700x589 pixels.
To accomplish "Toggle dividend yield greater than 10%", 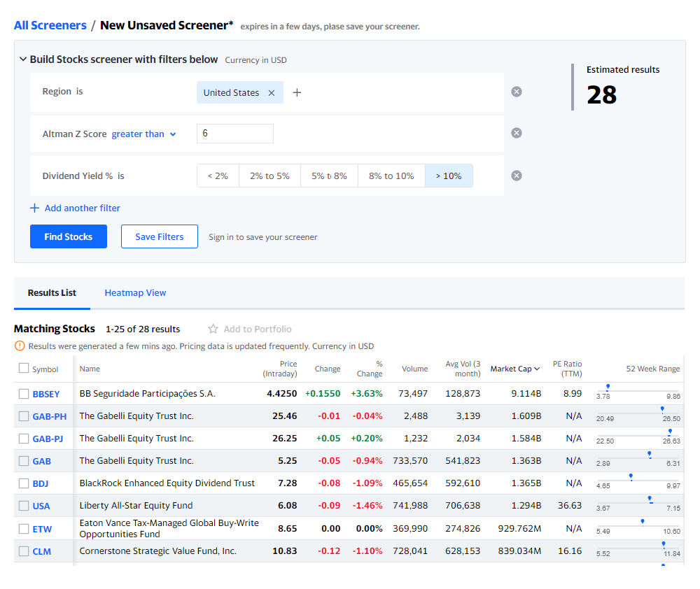I will [449, 176].
